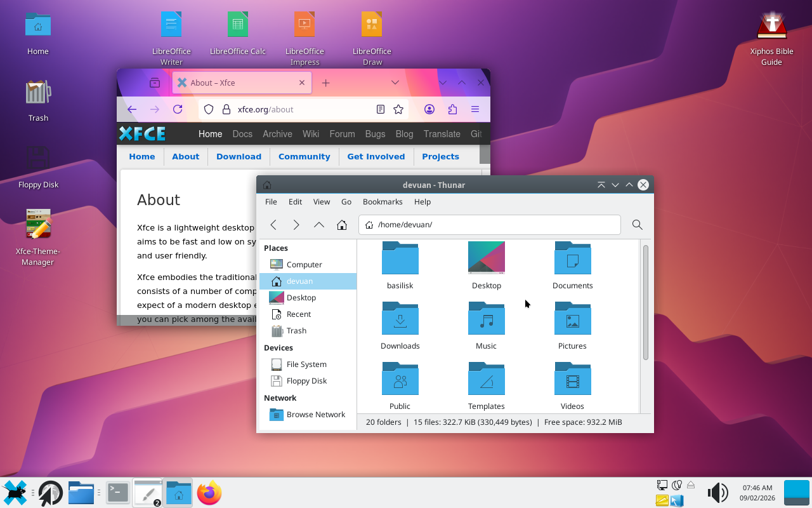
Task: Open Thunar's View menu
Action: click(322, 202)
